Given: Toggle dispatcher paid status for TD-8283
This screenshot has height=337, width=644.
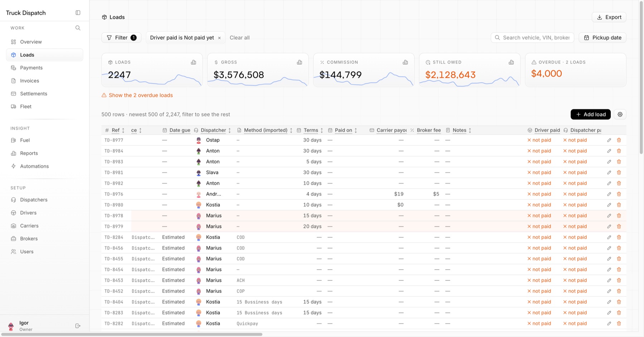Looking at the screenshot, I should click(575, 313).
